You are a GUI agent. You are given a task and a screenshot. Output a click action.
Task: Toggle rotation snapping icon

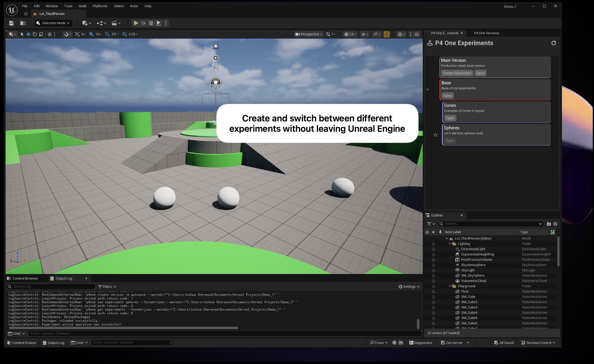[107, 34]
